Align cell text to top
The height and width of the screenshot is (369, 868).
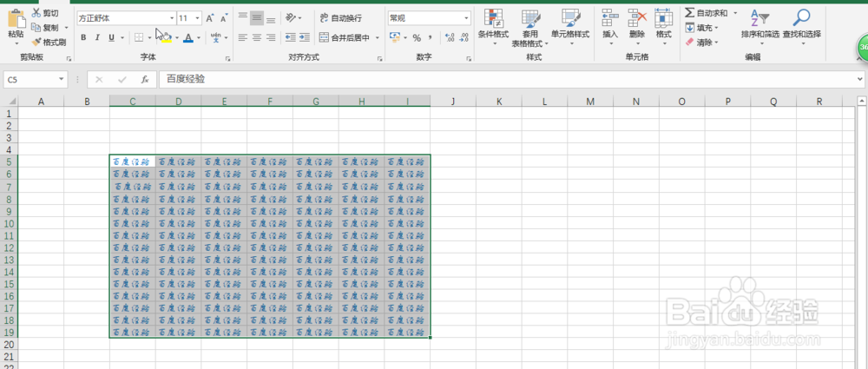pos(243,17)
